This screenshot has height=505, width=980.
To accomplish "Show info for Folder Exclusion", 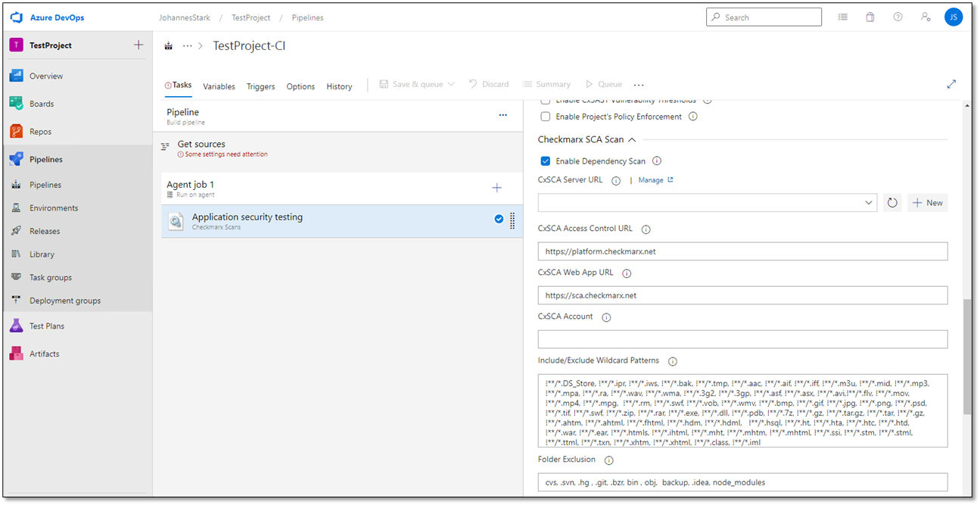I will [x=609, y=460].
